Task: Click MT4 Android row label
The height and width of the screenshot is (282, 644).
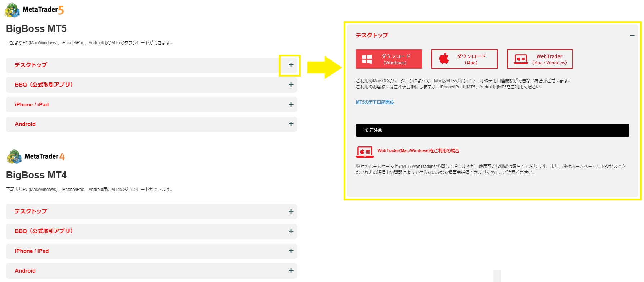Action: 25,271
